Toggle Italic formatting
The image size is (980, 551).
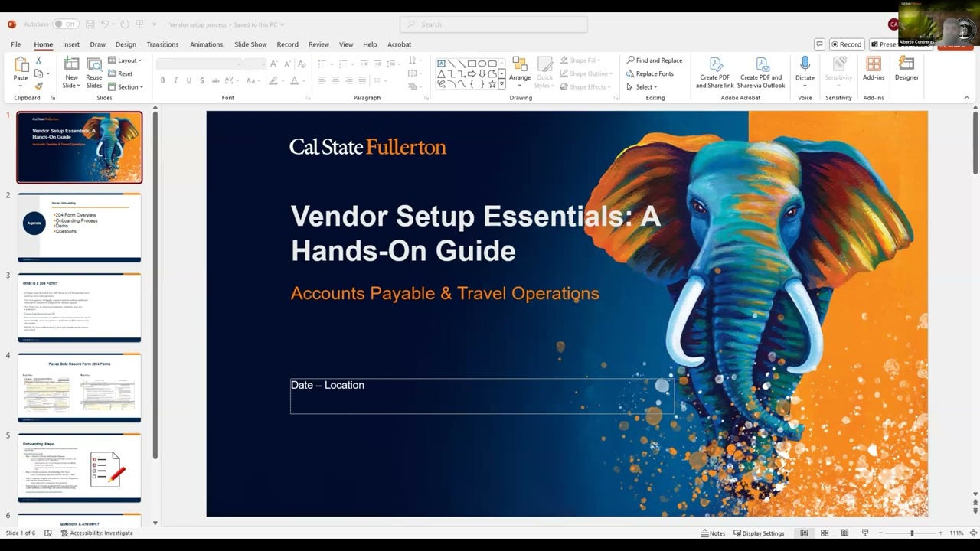click(x=175, y=80)
